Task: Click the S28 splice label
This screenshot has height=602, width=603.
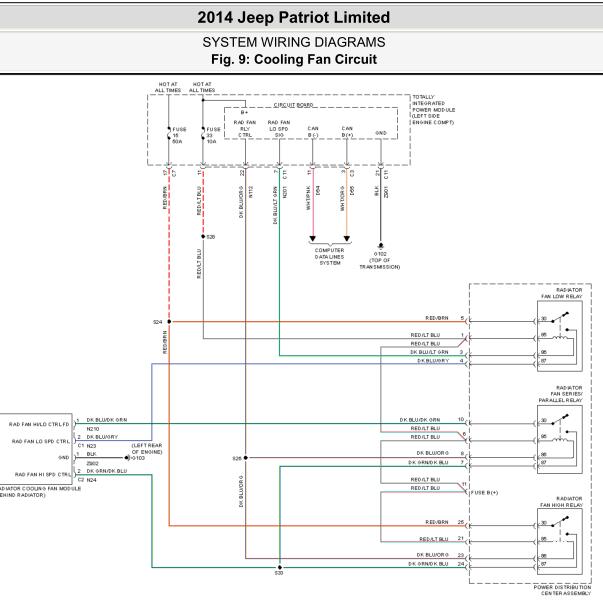Action: coord(237,459)
